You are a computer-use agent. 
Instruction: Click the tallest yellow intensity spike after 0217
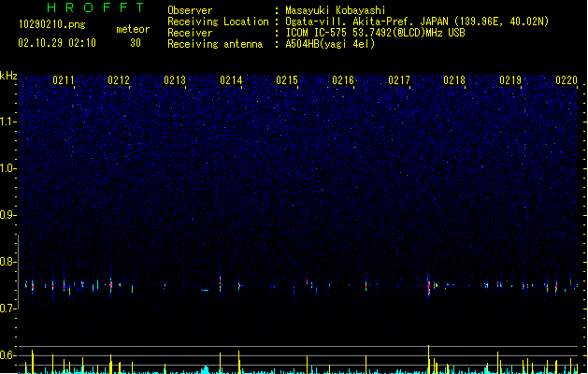click(x=428, y=359)
